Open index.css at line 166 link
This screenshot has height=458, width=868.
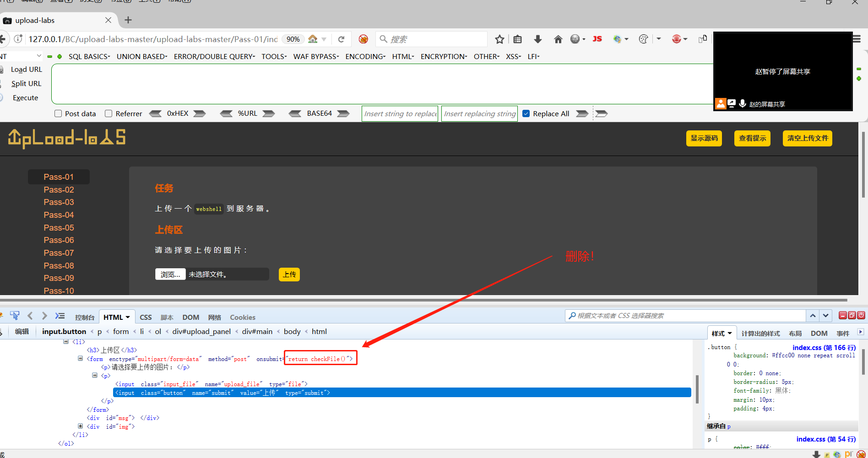[x=824, y=347]
